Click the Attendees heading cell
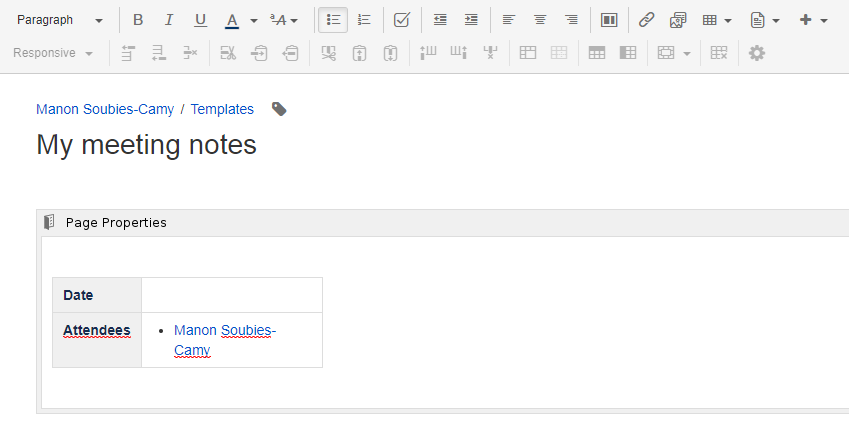 pyautogui.click(x=97, y=340)
